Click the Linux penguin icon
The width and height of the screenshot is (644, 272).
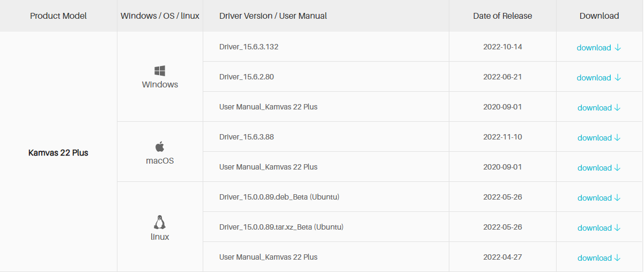(160, 222)
